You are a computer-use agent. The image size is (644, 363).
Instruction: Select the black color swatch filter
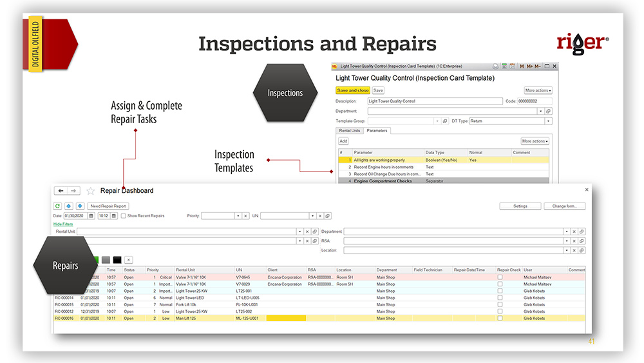(117, 260)
